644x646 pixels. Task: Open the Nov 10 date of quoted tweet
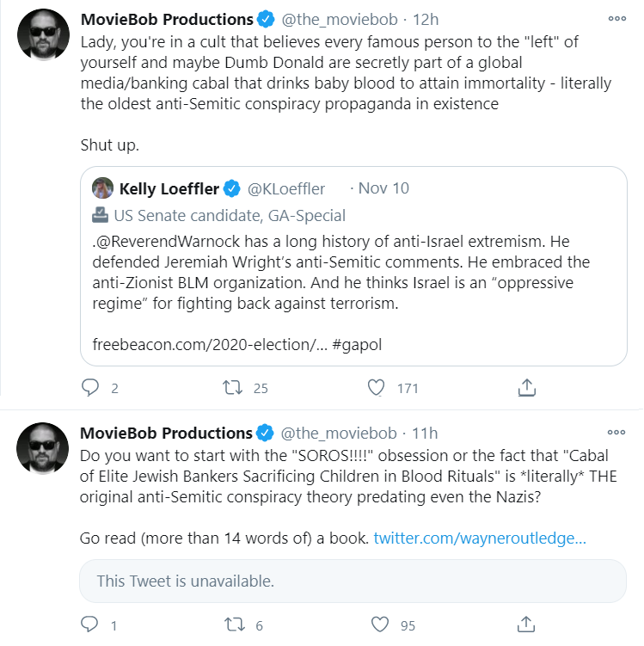383,188
